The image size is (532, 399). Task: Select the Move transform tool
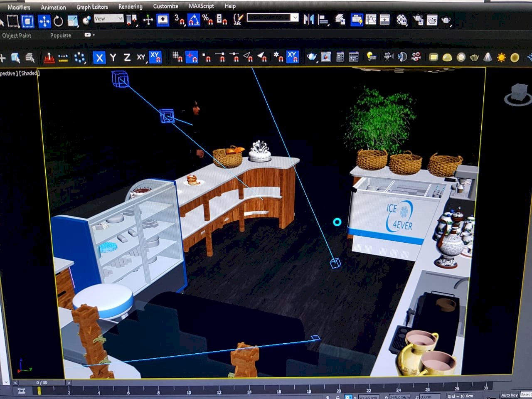(x=44, y=21)
